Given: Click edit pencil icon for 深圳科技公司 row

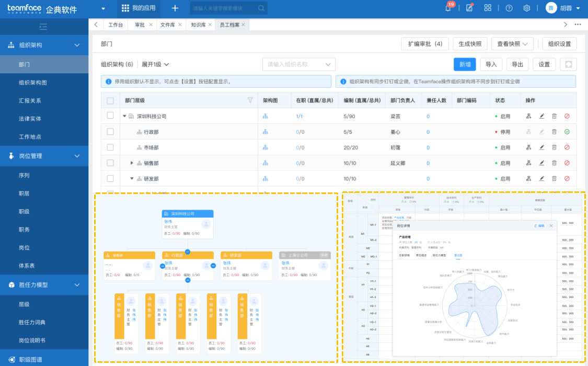Looking at the screenshot, I should (x=541, y=116).
